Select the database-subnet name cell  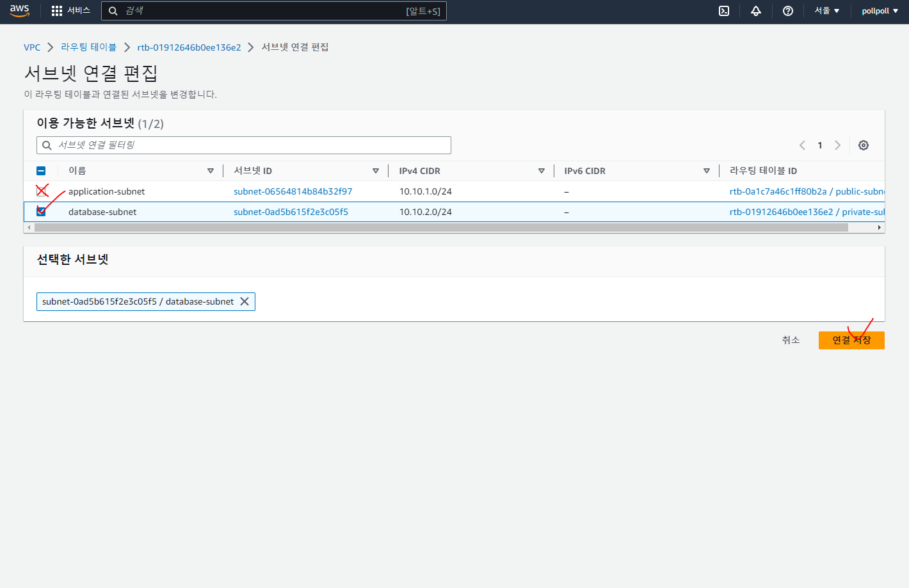tap(102, 212)
